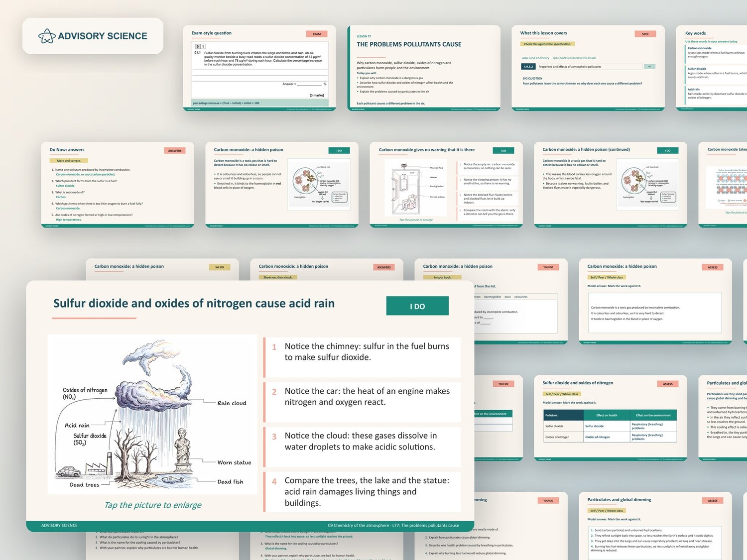This screenshot has height=560, width=747.
Task: Click the large I DO badge on acid rain slide
Action: coord(417,306)
